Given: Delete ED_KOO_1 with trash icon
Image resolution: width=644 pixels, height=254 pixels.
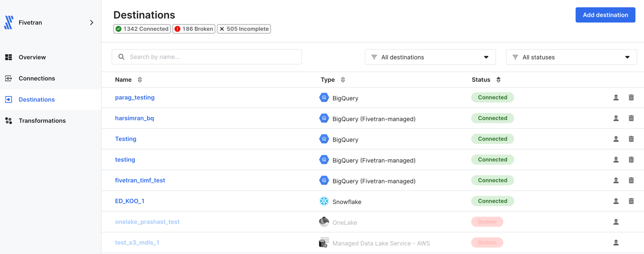Looking at the screenshot, I should [631, 201].
